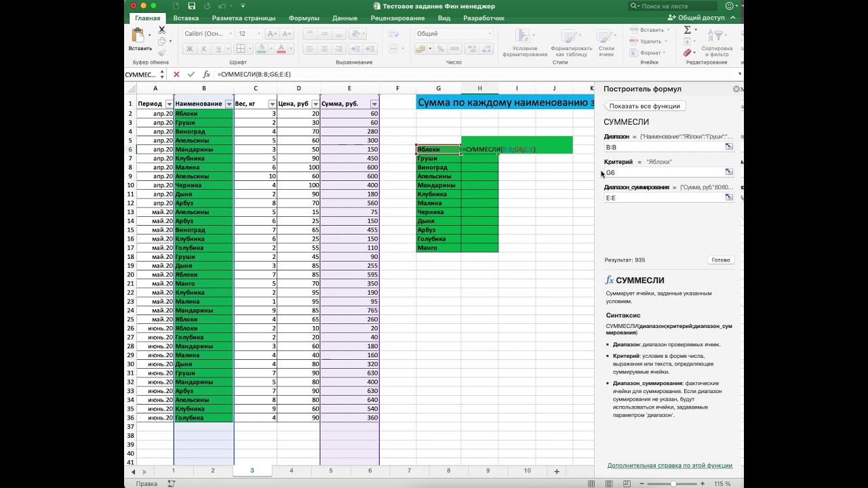
Task: Cancel formula entry with the red X
Action: coord(176,75)
